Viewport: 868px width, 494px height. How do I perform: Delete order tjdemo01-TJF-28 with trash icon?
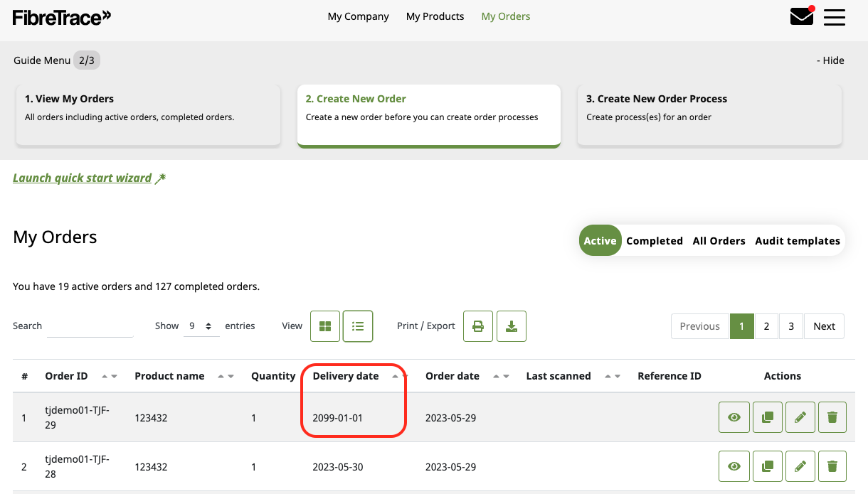[832, 466]
